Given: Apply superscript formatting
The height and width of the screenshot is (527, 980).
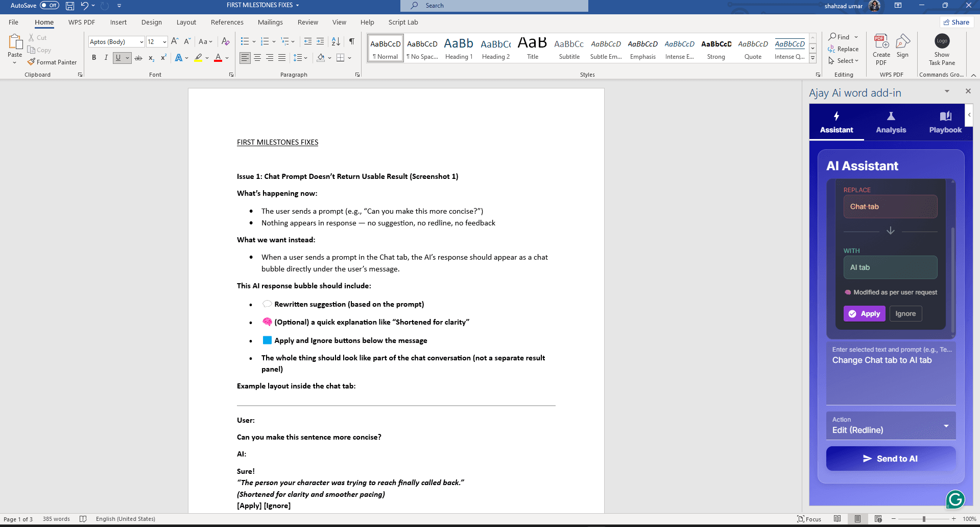Looking at the screenshot, I should pos(163,58).
